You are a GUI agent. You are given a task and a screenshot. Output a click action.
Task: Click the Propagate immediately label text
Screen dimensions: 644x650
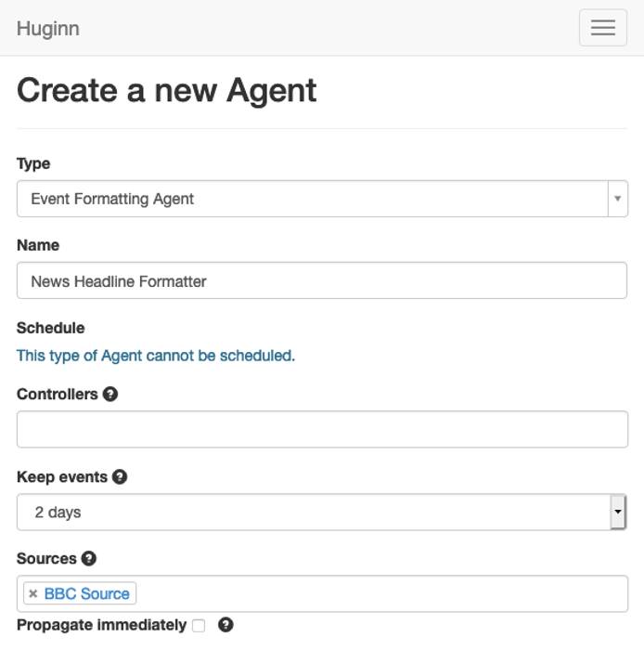tap(101, 626)
